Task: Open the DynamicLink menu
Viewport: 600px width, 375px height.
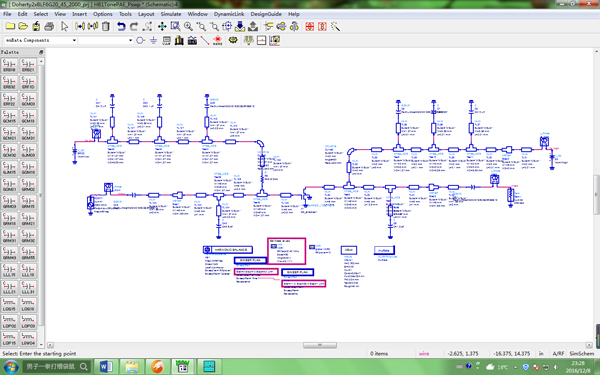Action: tap(229, 14)
